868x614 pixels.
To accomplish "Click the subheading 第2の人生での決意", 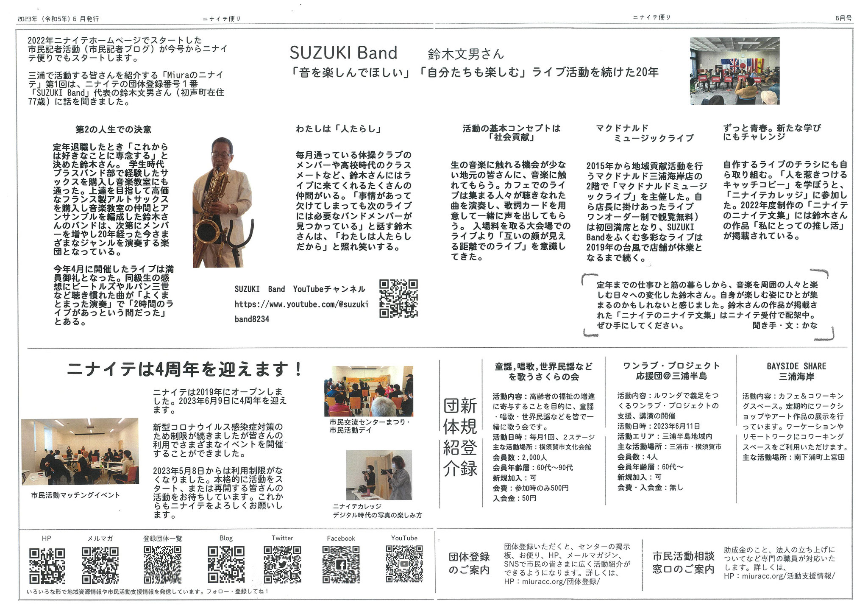I will 114,129.
